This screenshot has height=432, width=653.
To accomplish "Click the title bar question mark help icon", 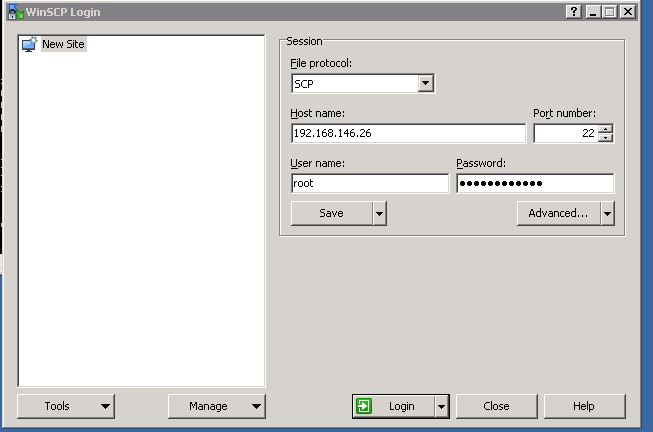I will point(574,12).
